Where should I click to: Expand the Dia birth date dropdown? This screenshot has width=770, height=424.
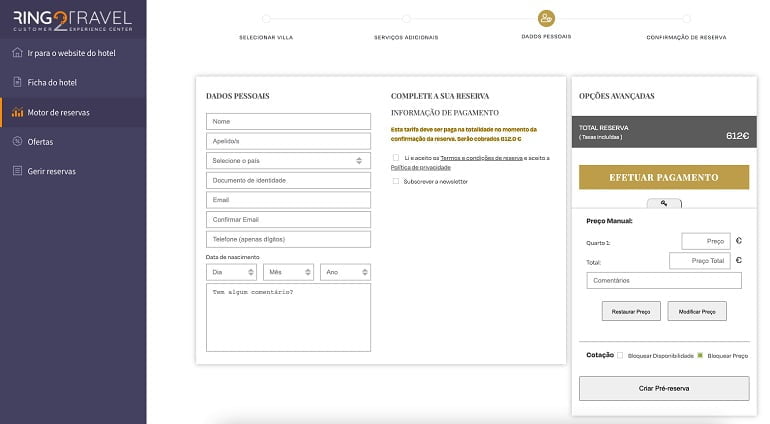point(231,272)
